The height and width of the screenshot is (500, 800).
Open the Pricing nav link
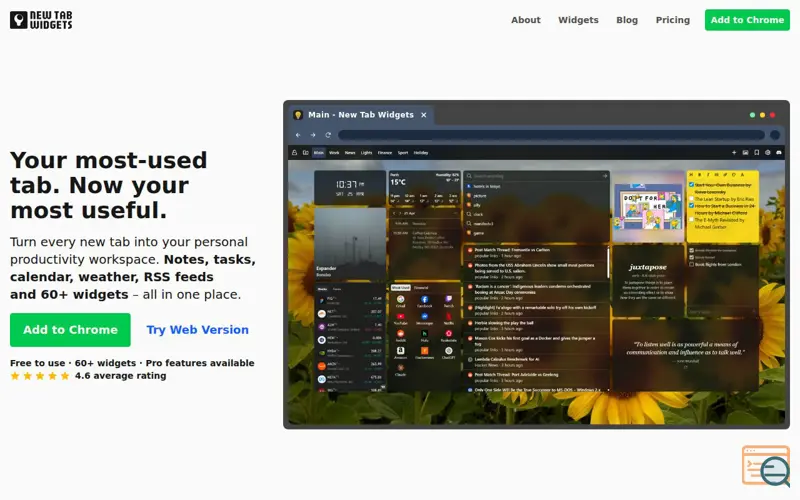[672, 20]
